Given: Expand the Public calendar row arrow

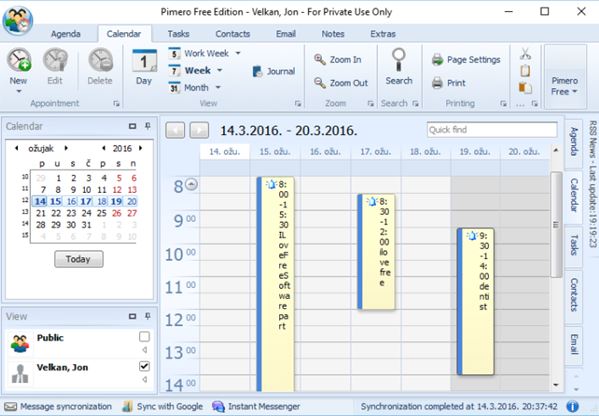Looking at the screenshot, I should (144, 350).
